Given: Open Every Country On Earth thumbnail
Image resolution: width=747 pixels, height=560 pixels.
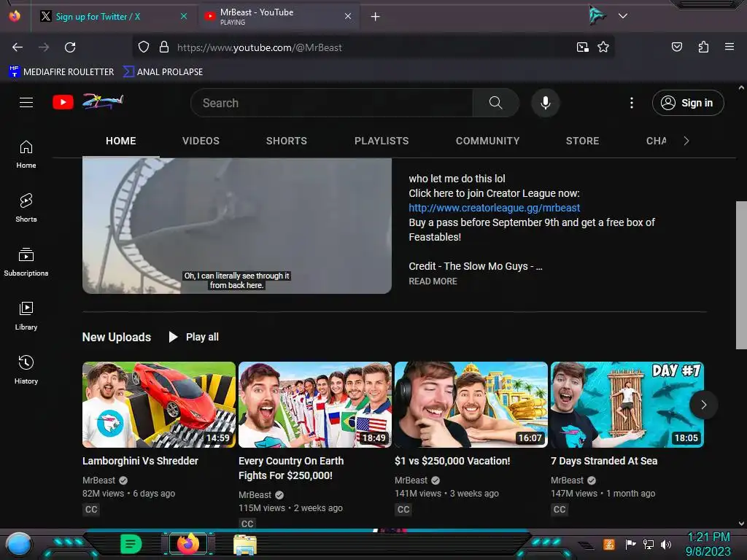Looking at the screenshot, I should tap(315, 405).
